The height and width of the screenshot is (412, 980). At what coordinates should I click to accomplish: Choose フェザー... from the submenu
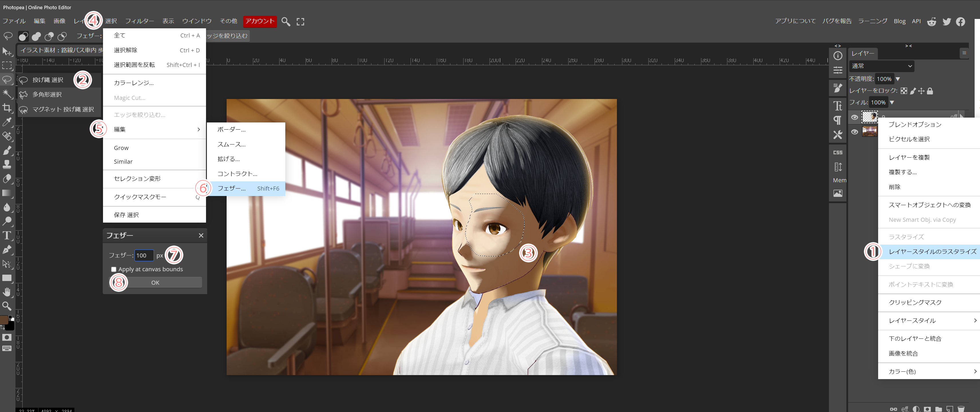(231, 188)
